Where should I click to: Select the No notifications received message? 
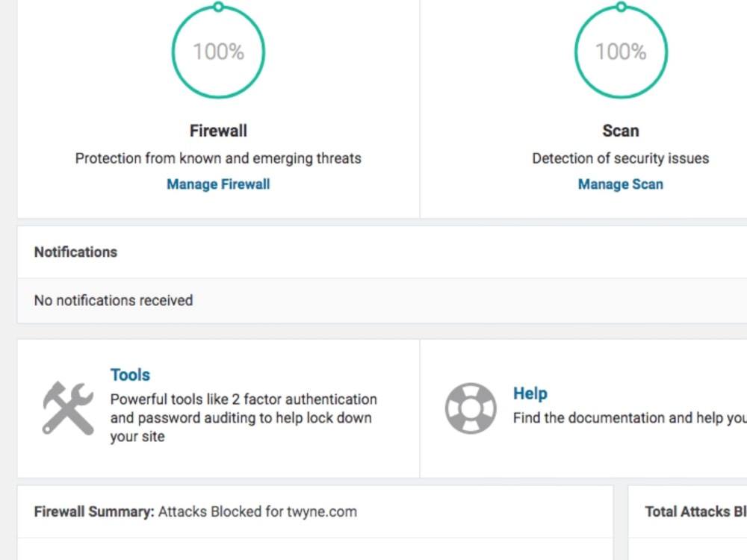tap(113, 300)
